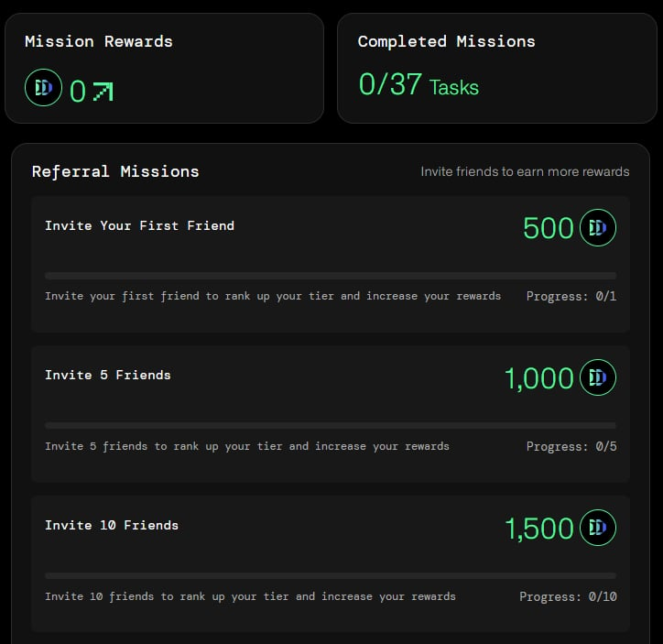Click the 1,000 reward amount

tap(539, 378)
